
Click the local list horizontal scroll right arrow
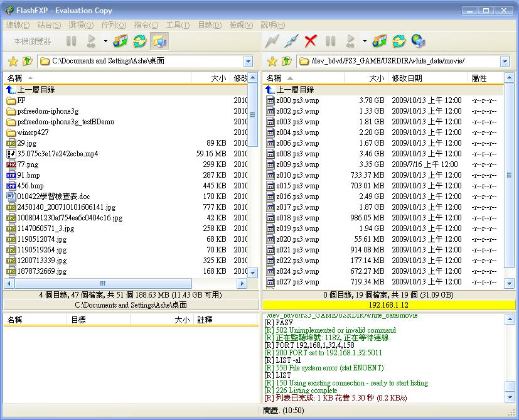point(242,284)
